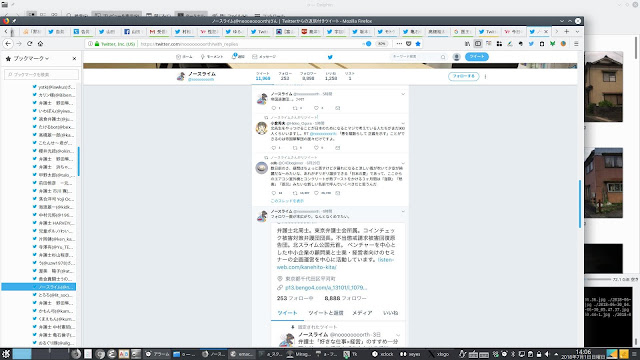Open chevron menu on 小倉秀夫 tweet
Screen dimensions: 640x360
[403, 123]
